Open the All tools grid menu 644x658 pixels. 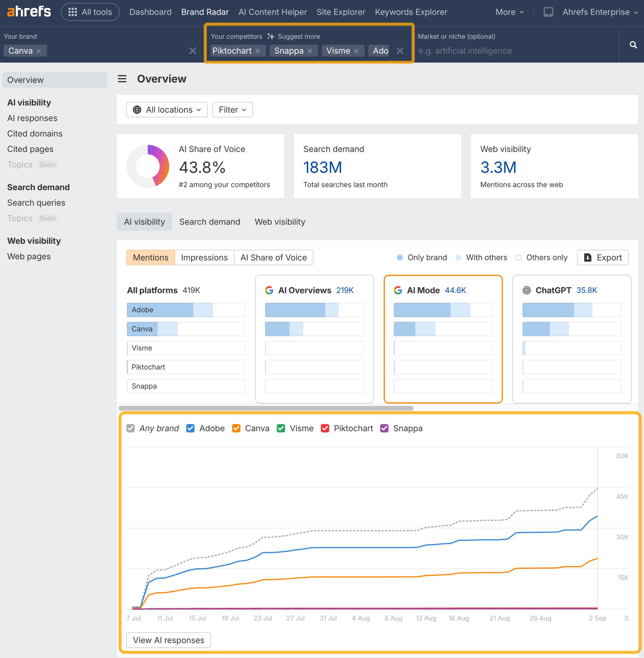pyautogui.click(x=72, y=12)
